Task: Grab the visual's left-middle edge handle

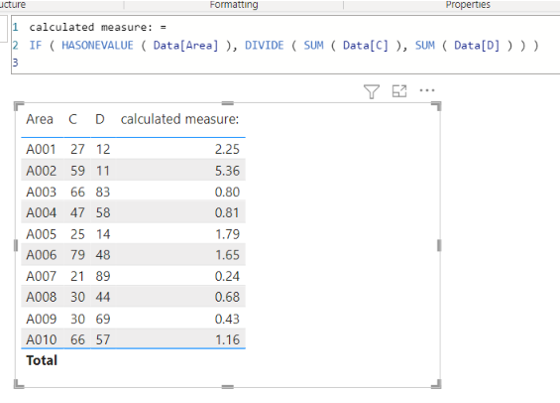Action: coord(16,245)
